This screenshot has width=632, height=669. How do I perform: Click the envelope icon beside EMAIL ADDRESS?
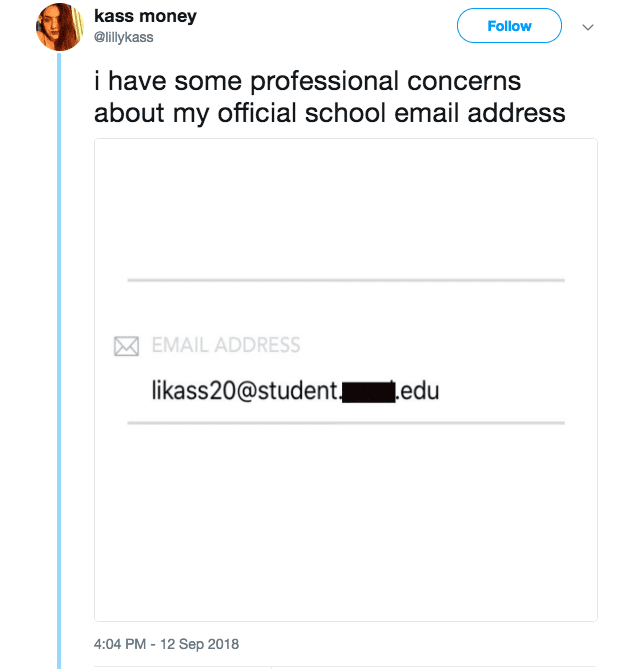pos(126,347)
